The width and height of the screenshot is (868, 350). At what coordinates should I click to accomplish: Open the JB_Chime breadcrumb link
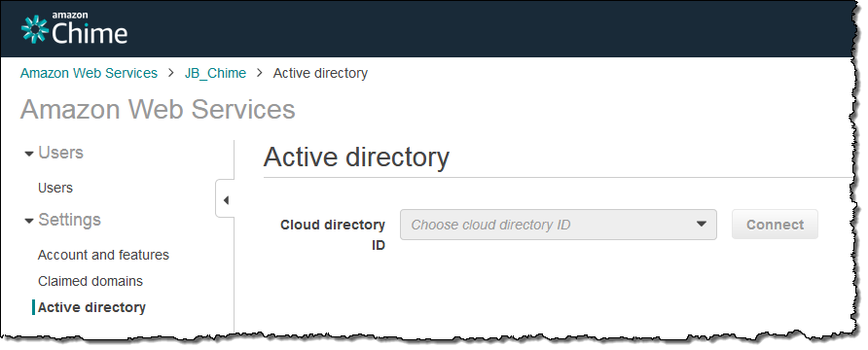click(x=215, y=73)
